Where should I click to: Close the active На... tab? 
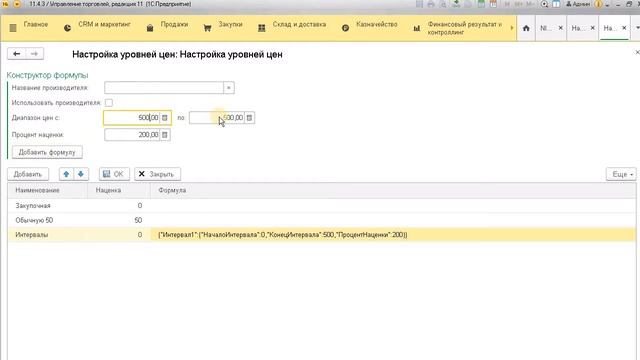click(x=624, y=28)
